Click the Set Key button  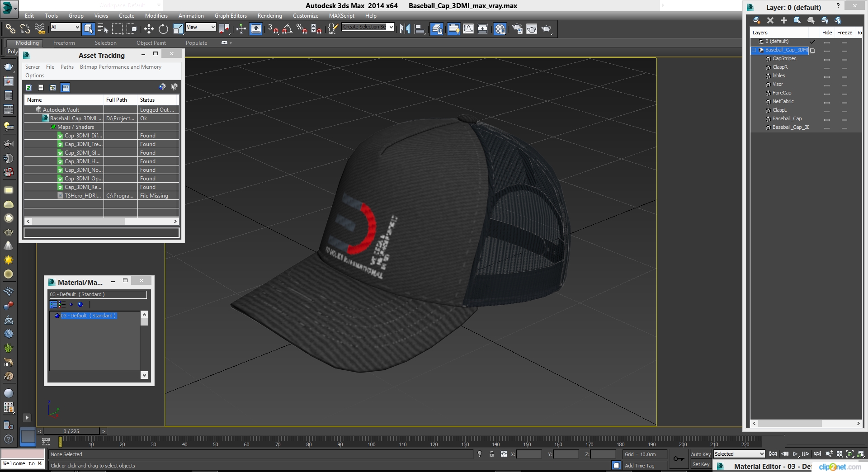click(x=700, y=465)
